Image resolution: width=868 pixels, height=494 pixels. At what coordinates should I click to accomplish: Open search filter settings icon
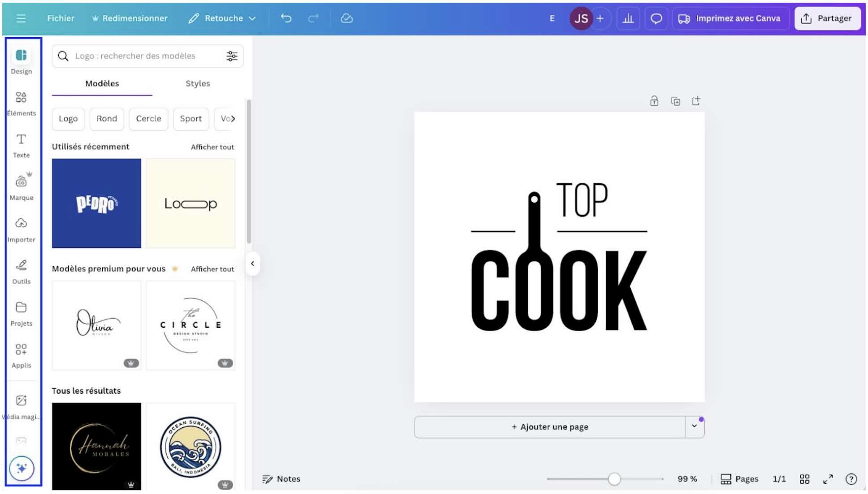tap(232, 56)
